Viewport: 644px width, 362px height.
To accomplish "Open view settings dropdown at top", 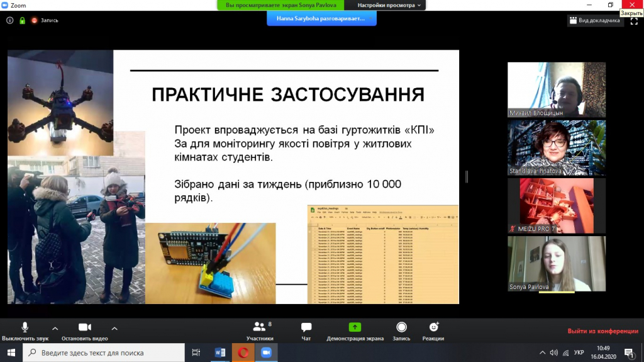I will click(x=389, y=5).
